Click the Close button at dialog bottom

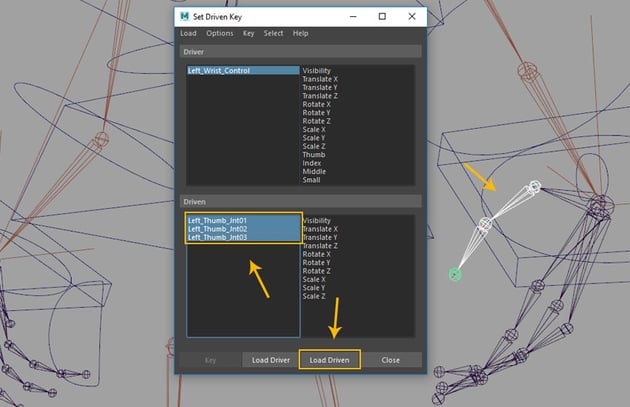[x=390, y=359]
